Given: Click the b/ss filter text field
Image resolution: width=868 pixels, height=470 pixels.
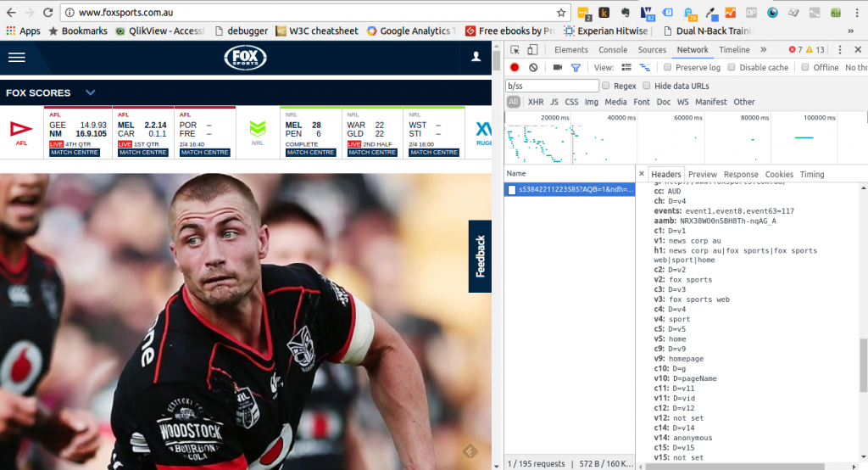Looking at the screenshot, I should (552, 86).
